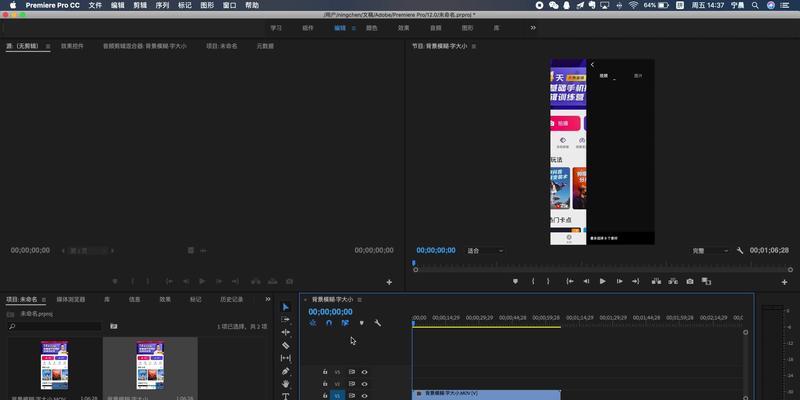Viewport: 800px width, 400px height.
Task: Play the sequence in Program monitor
Action: pyautogui.click(x=603, y=281)
